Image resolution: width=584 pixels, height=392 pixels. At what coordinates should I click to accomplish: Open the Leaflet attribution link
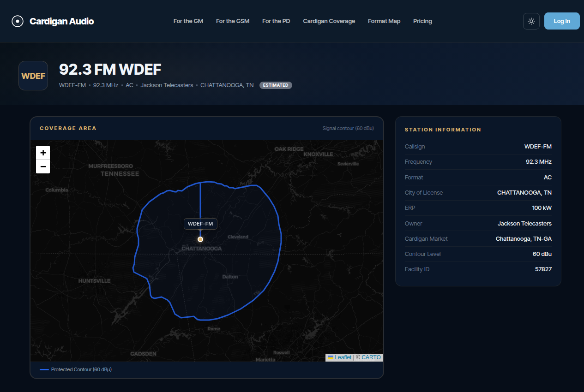343,357
